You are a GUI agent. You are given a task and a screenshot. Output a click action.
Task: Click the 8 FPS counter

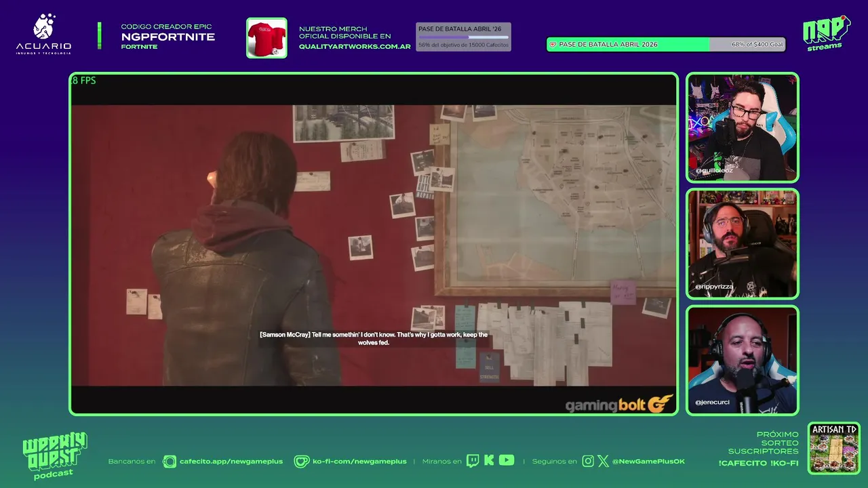point(84,81)
